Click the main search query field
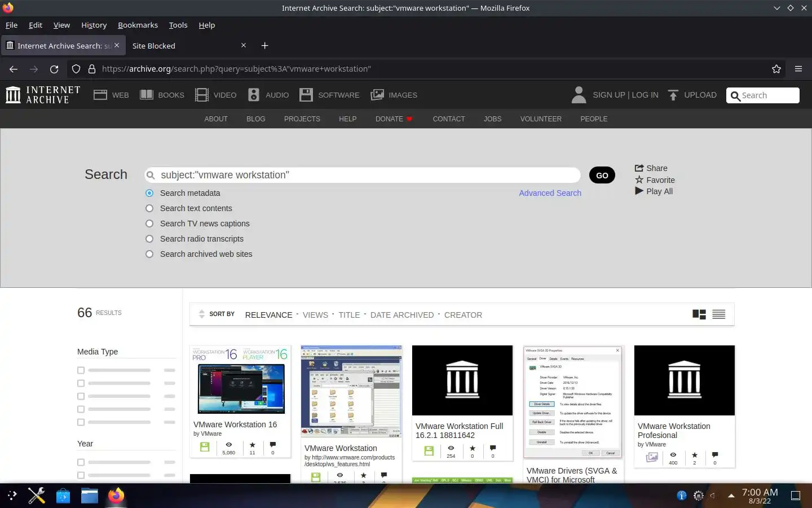The image size is (812, 508). (363, 175)
